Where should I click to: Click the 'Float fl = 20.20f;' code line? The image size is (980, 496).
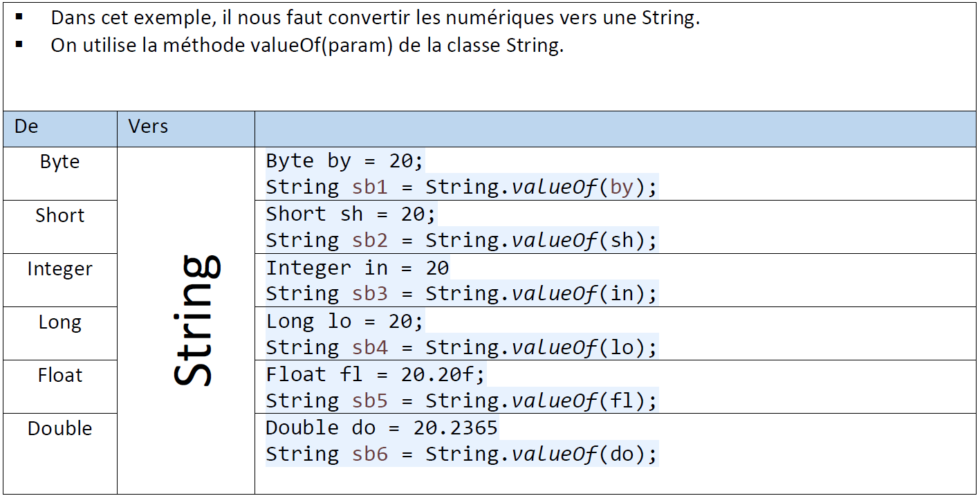[x=376, y=375]
